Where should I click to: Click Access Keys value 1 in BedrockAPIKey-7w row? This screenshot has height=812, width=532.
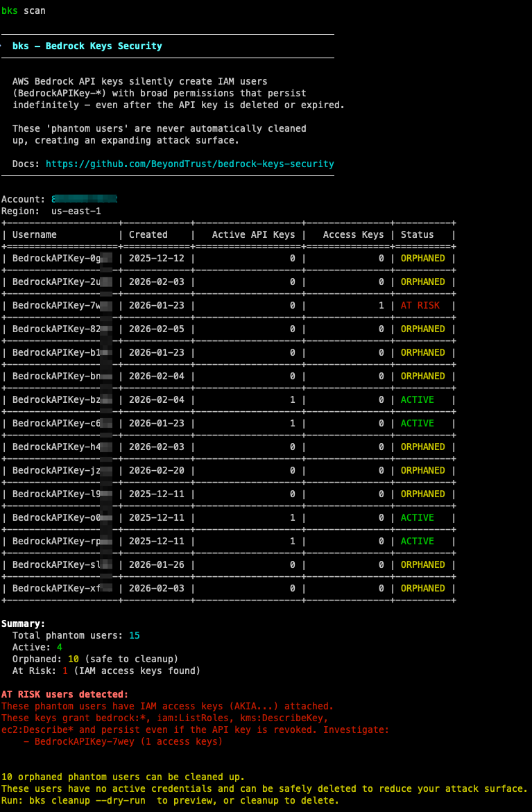(381, 306)
